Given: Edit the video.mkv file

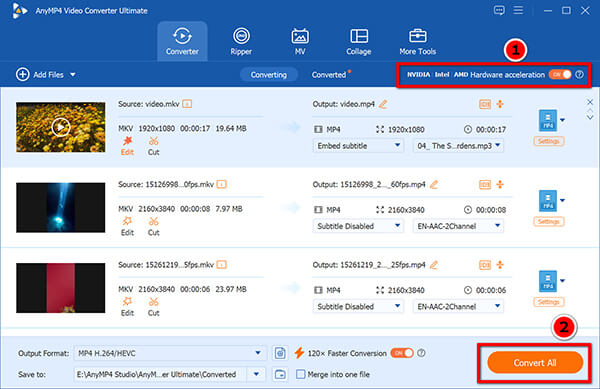Looking at the screenshot, I should [127, 146].
